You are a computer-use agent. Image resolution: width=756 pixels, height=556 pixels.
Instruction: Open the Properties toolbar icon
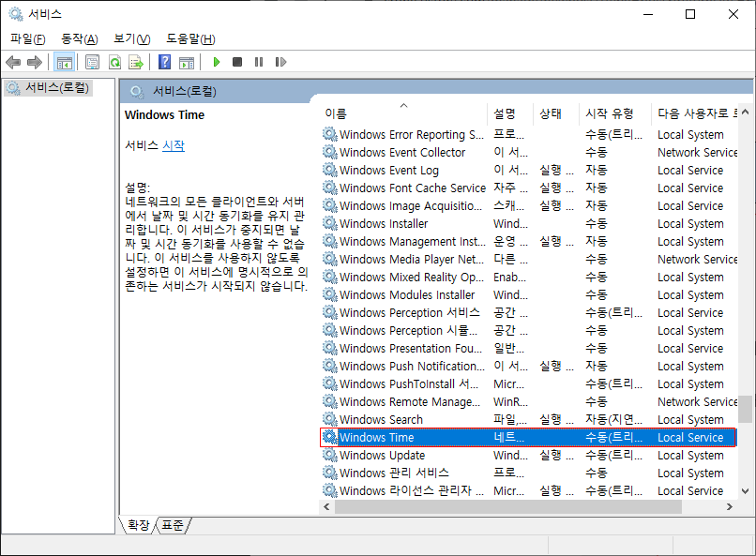(x=92, y=62)
